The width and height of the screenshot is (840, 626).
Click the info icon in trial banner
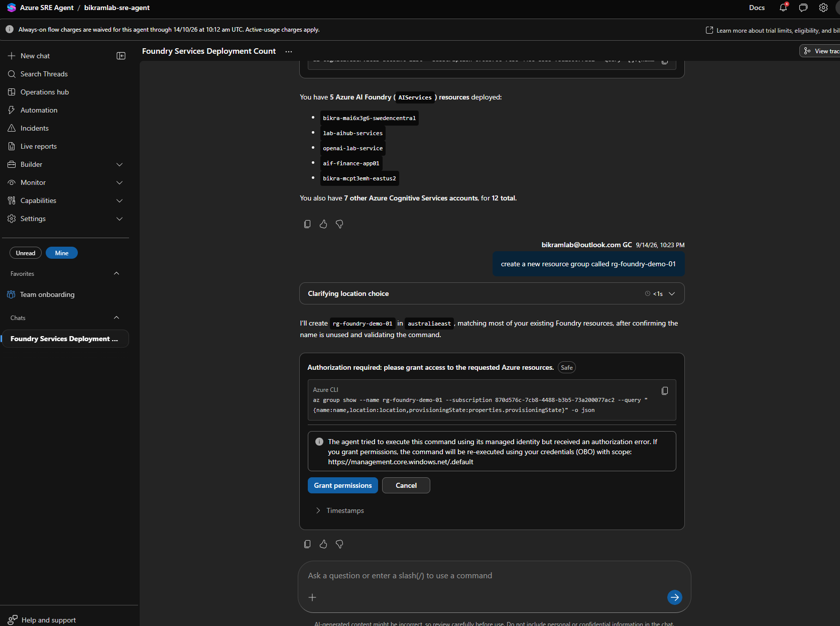[10, 30]
